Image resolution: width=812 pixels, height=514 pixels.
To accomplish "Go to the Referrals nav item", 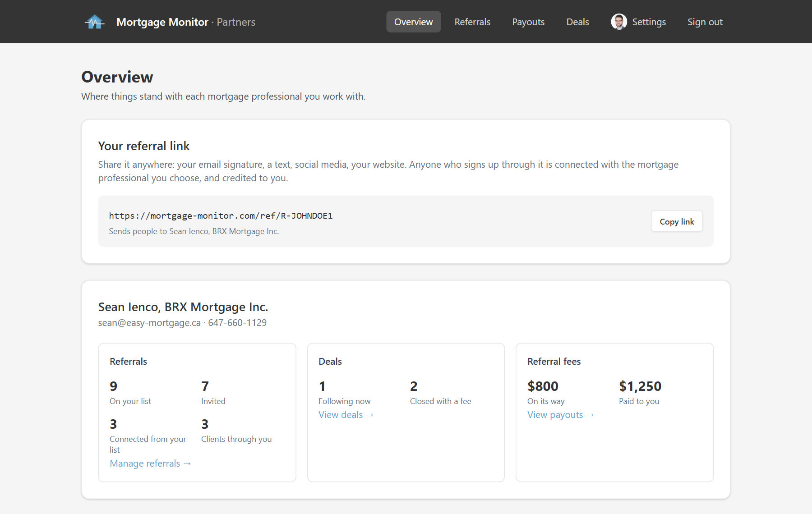I will pyautogui.click(x=472, y=22).
